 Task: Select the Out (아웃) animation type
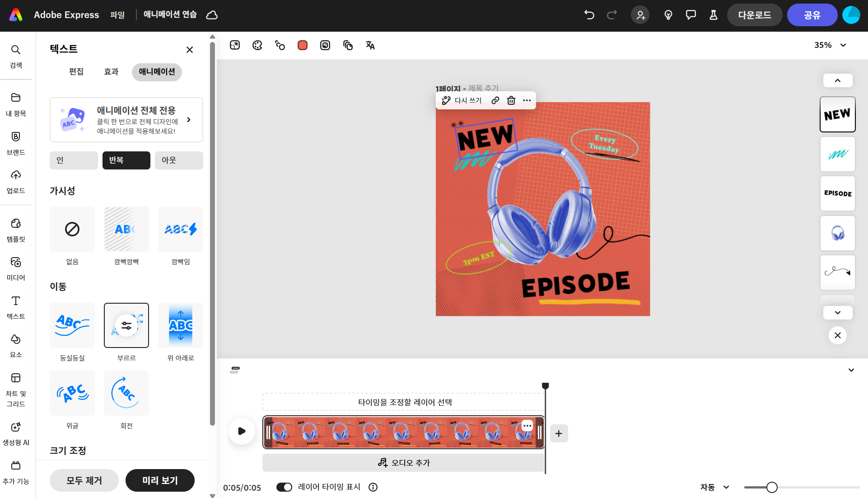[x=179, y=160]
